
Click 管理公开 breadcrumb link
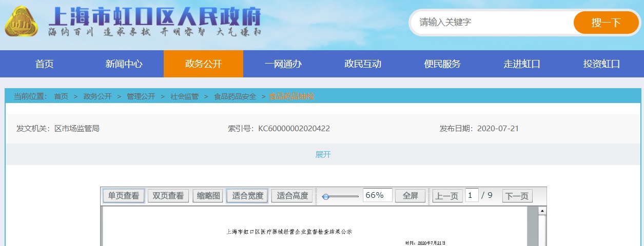141,96
